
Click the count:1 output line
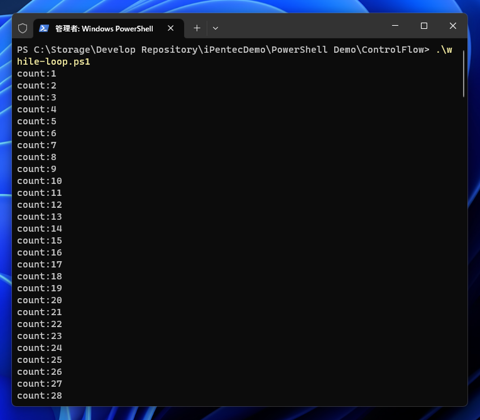(37, 74)
